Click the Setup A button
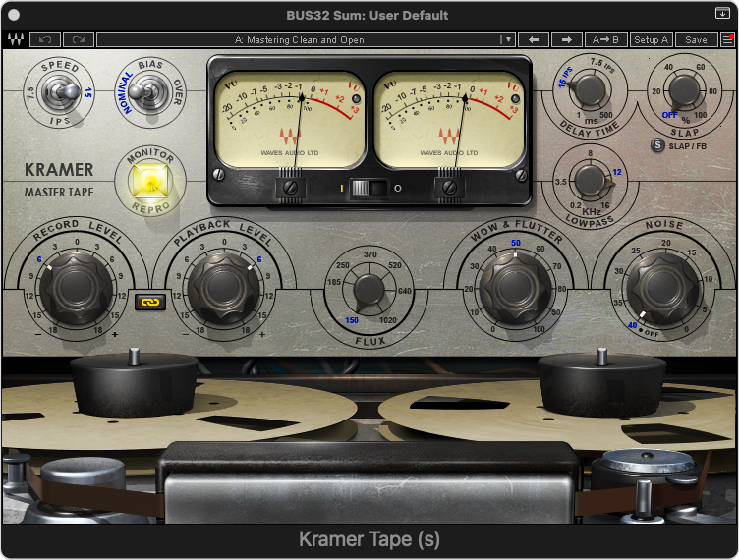The image size is (739, 560). (x=651, y=40)
